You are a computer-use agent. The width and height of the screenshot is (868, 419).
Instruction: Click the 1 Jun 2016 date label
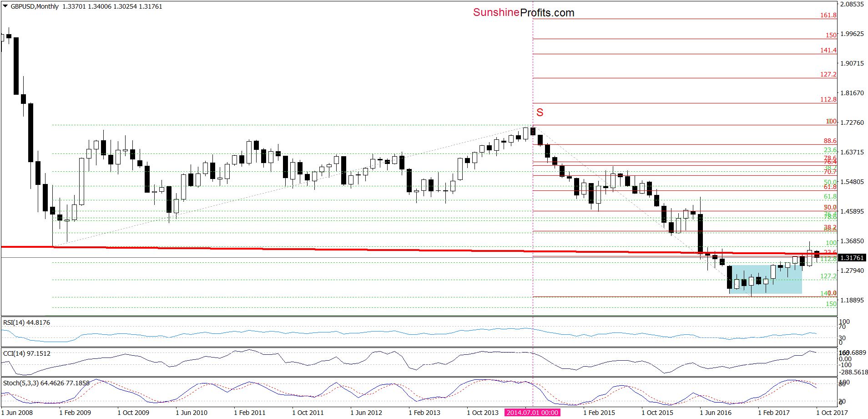click(716, 413)
